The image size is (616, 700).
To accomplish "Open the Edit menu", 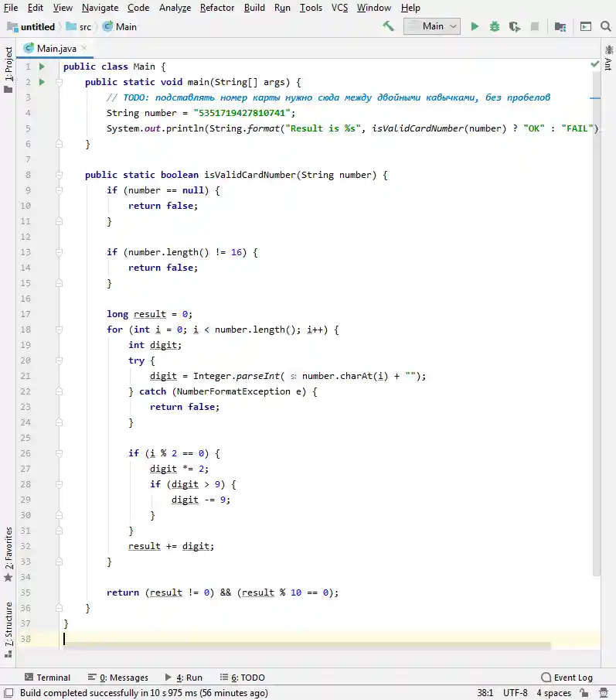I will click(36, 8).
